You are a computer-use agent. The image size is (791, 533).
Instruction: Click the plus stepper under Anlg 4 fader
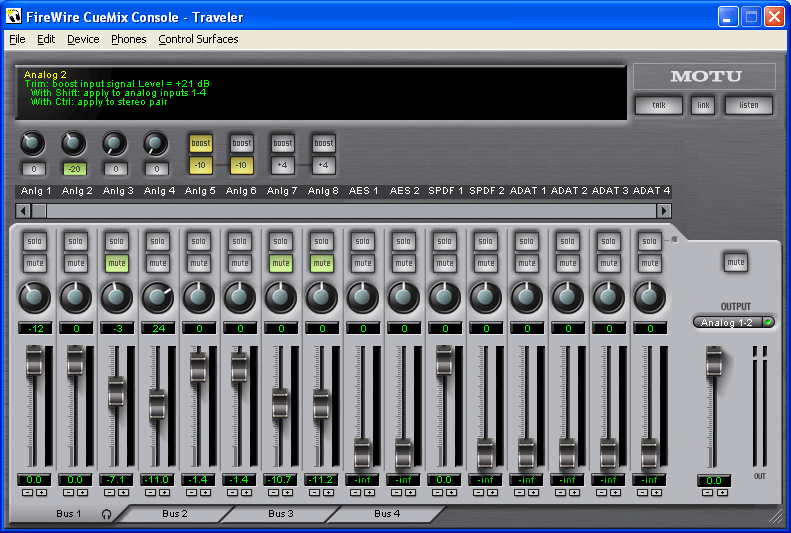point(164,493)
